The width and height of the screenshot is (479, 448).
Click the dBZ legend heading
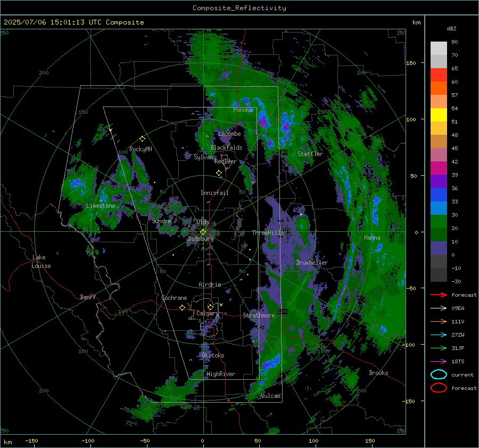pos(451,29)
